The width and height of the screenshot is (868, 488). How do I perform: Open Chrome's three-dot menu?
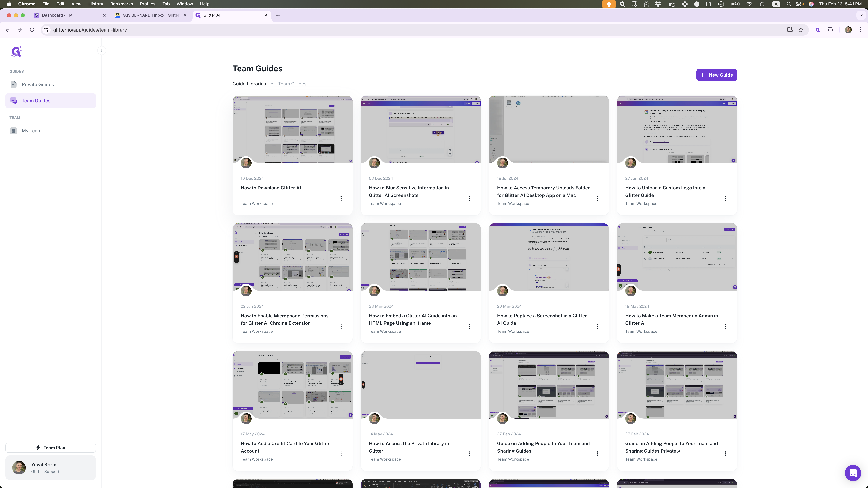[861, 30]
